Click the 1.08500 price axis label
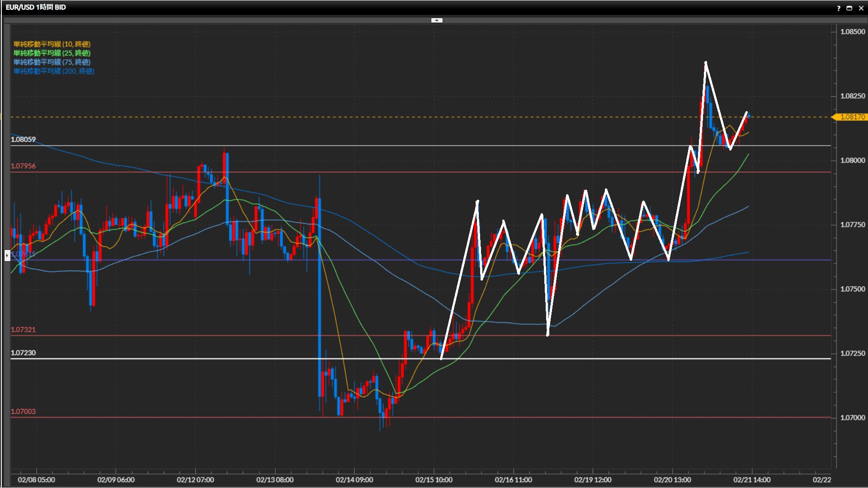 point(853,32)
